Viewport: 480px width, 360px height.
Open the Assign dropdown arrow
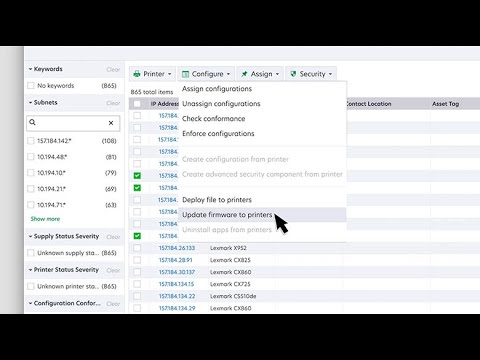click(277, 74)
